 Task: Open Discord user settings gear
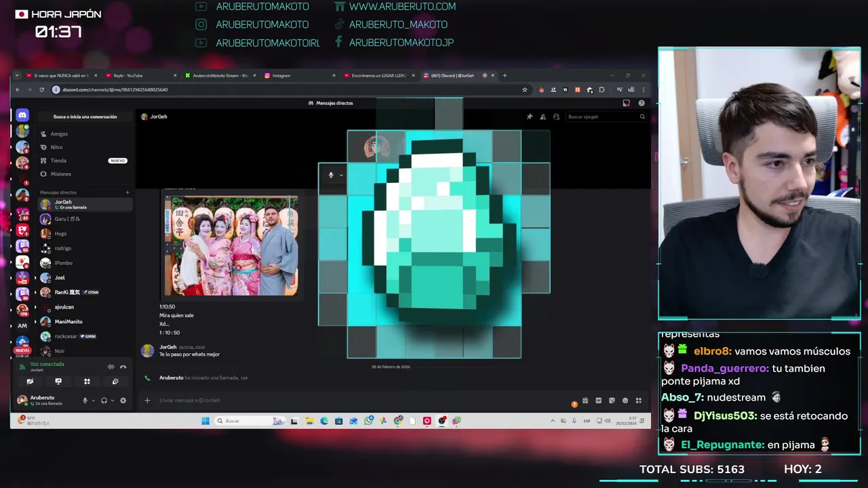click(123, 401)
